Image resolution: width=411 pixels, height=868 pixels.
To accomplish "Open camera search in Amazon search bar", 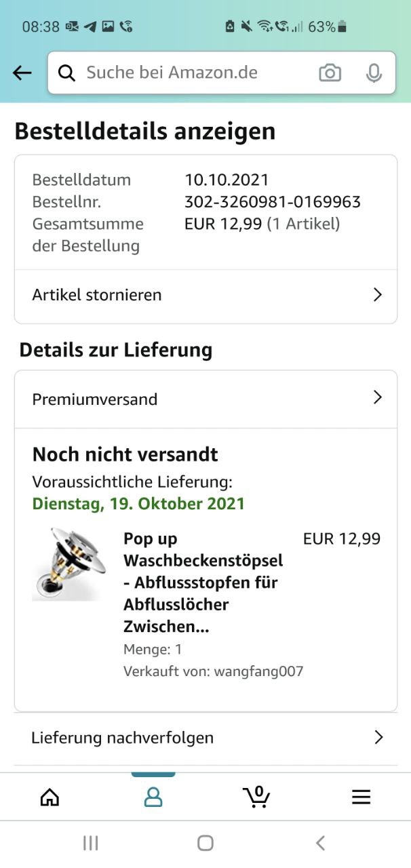I will [x=330, y=73].
